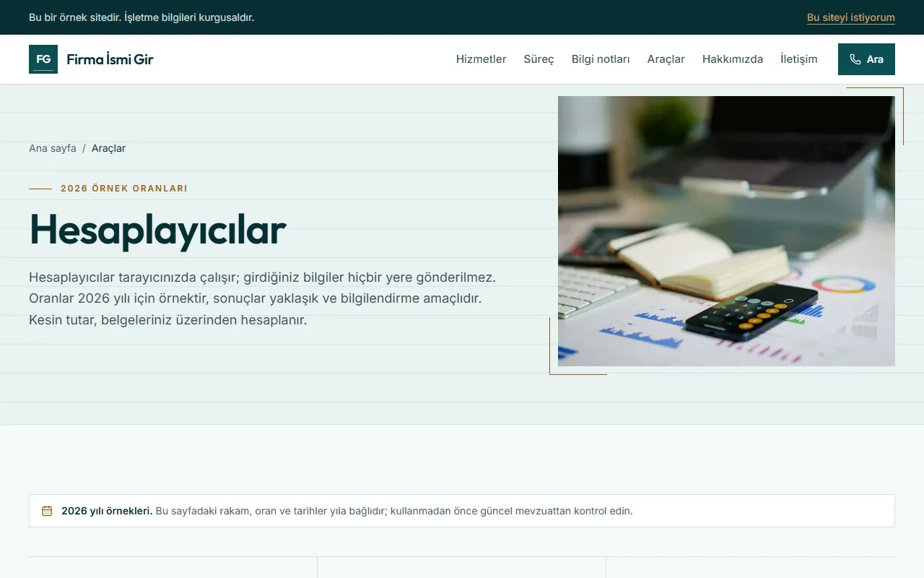Screen dimensions: 924x578
Task: Select Araçlar in the top navigation
Action: 666,59
